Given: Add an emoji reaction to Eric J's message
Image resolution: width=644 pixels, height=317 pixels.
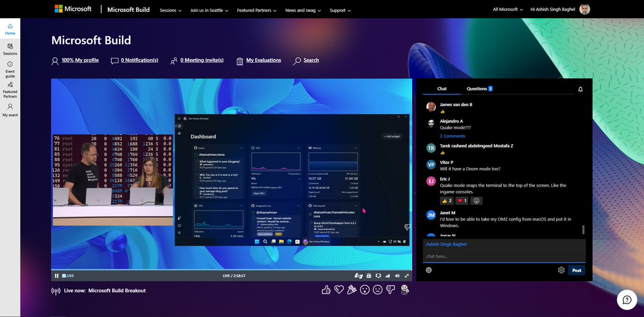Looking at the screenshot, I should (x=476, y=201).
